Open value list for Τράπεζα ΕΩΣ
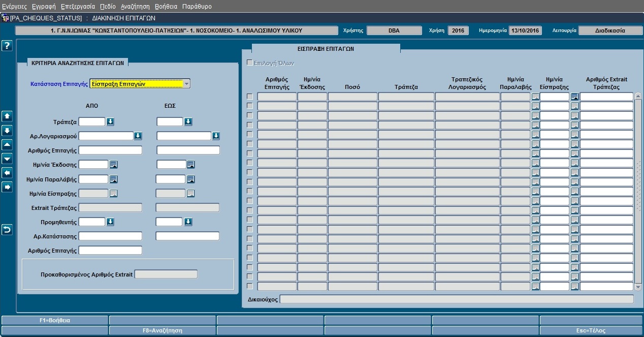Screen dimensions: 644x337 (188, 121)
